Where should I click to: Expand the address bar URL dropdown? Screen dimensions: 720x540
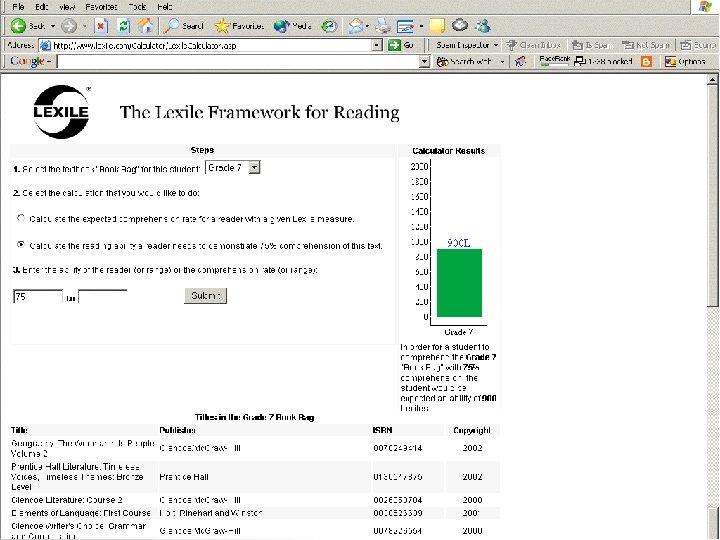point(377,45)
